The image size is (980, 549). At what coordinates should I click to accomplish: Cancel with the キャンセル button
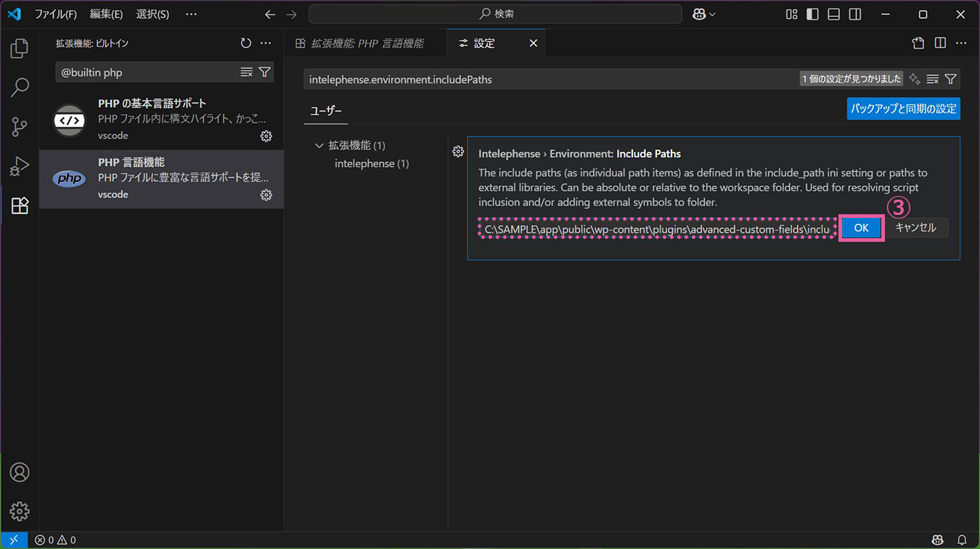(x=916, y=227)
